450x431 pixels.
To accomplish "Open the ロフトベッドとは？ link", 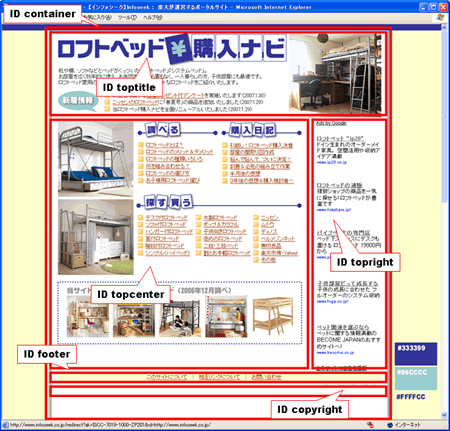I will 165,145.
